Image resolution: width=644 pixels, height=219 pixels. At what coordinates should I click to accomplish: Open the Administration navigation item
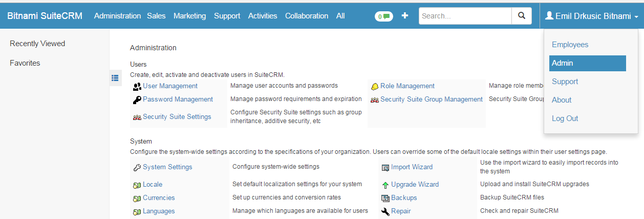point(117,16)
